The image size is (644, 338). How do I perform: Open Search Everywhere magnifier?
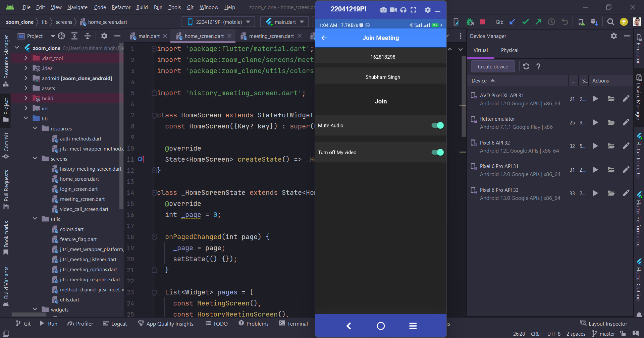click(611, 22)
